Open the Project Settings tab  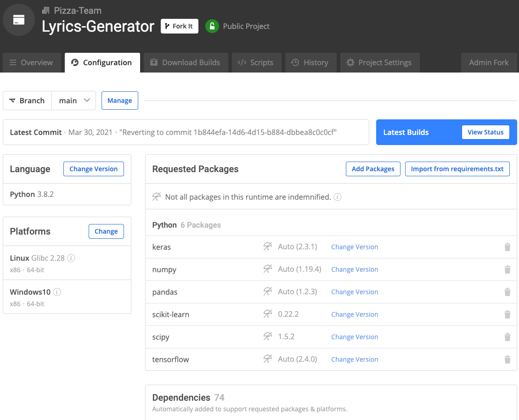tap(379, 62)
